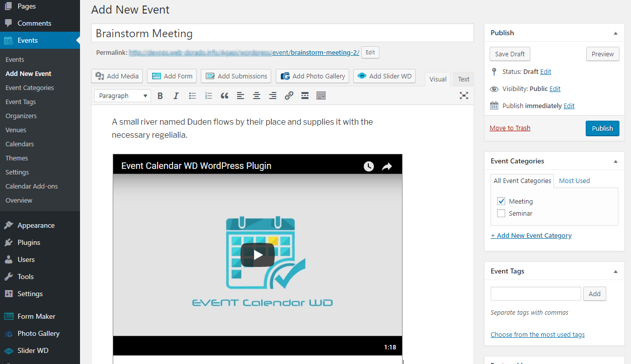
Task: Enable distraction-free writing mode
Action: coord(464,96)
